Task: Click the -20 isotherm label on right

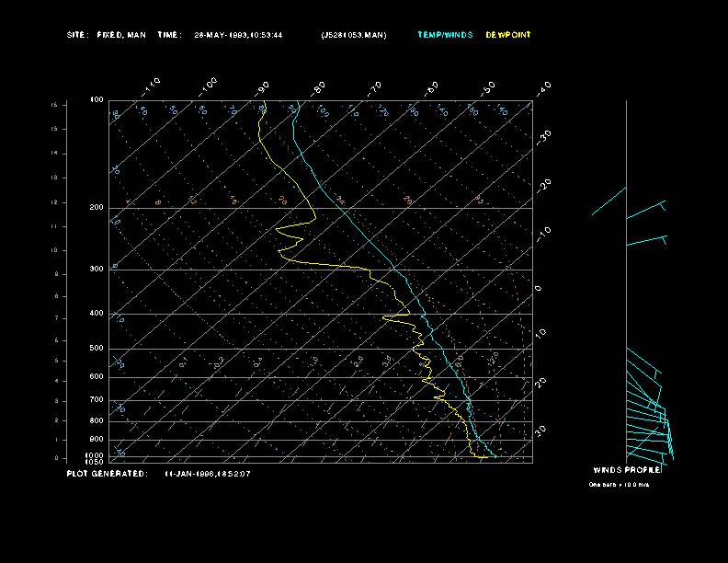Action: coord(545,185)
